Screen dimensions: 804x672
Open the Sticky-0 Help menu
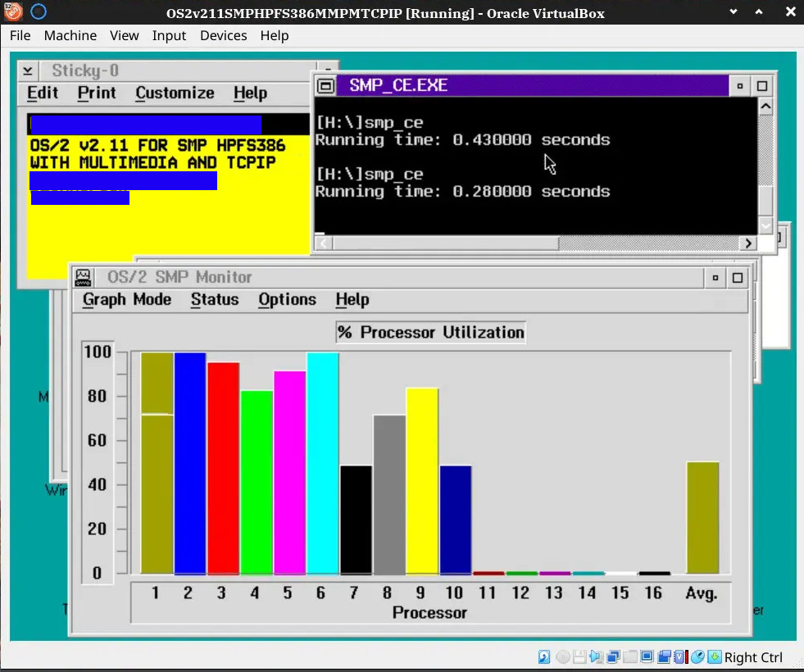250,93
